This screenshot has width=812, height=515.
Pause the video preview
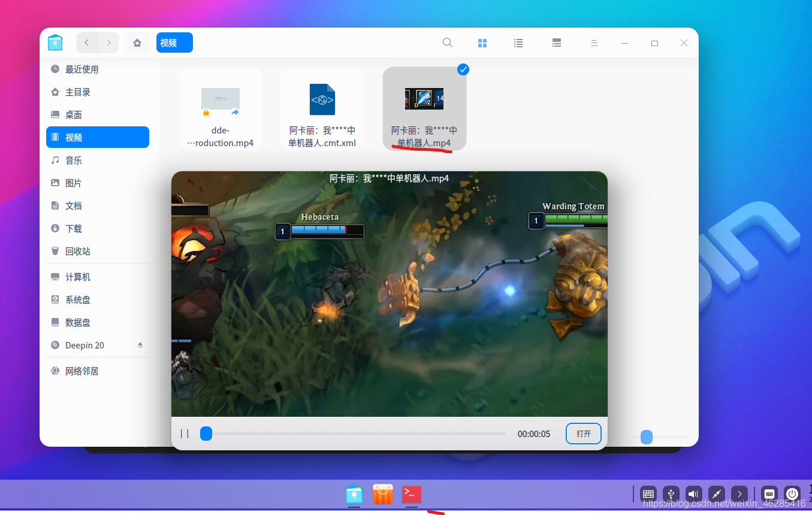point(185,434)
